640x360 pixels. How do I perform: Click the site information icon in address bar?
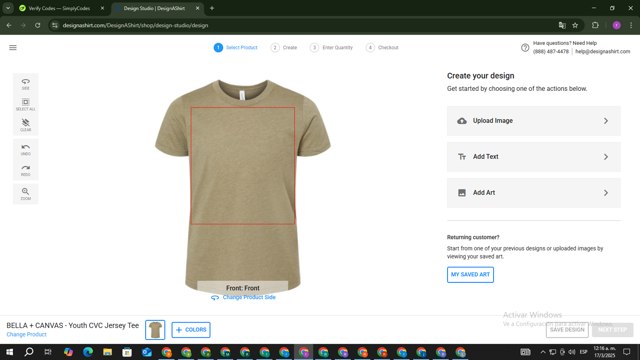tap(55, 25)
